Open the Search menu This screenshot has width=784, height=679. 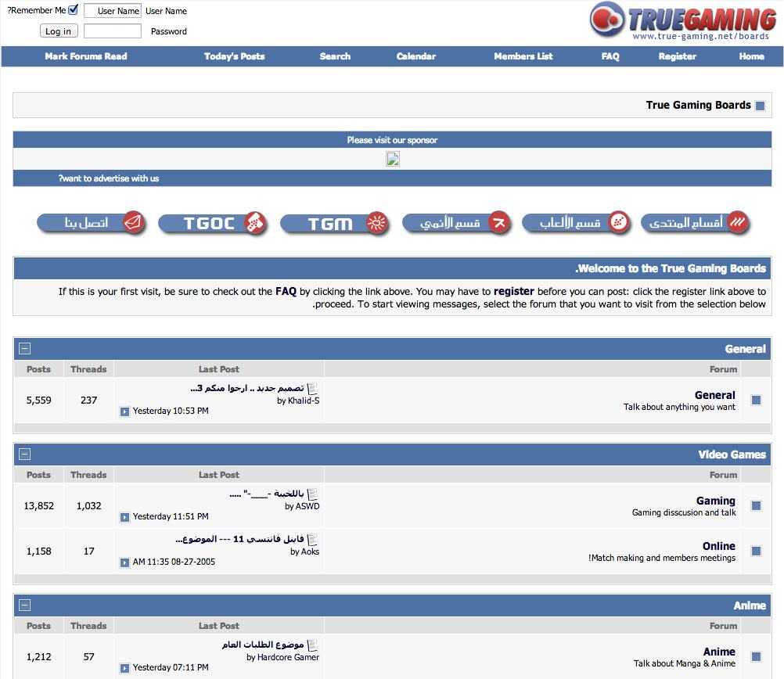click(x=335, y=56)
